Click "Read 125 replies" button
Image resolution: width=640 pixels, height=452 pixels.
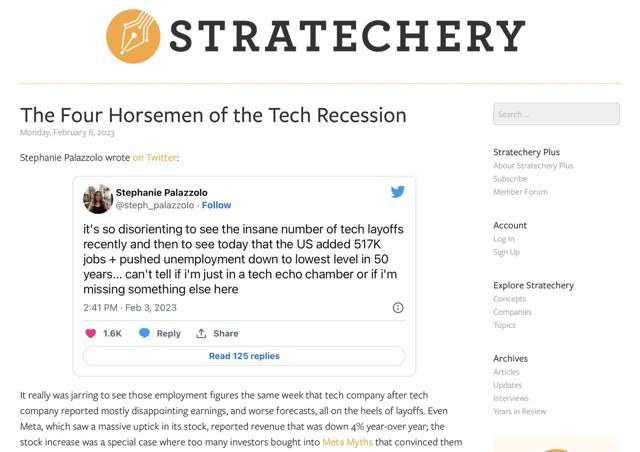(244, 356)
